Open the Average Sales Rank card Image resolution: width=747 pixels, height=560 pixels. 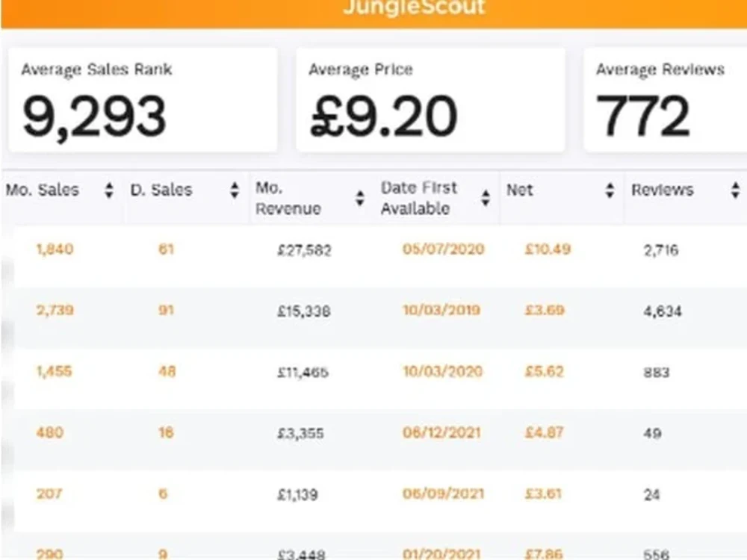pyautogui.click(x=143, y=100)
